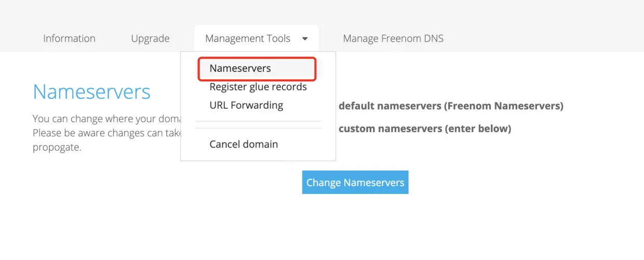Select Cancel domain menu option
644x260 pixels.
tap(244, 144)
